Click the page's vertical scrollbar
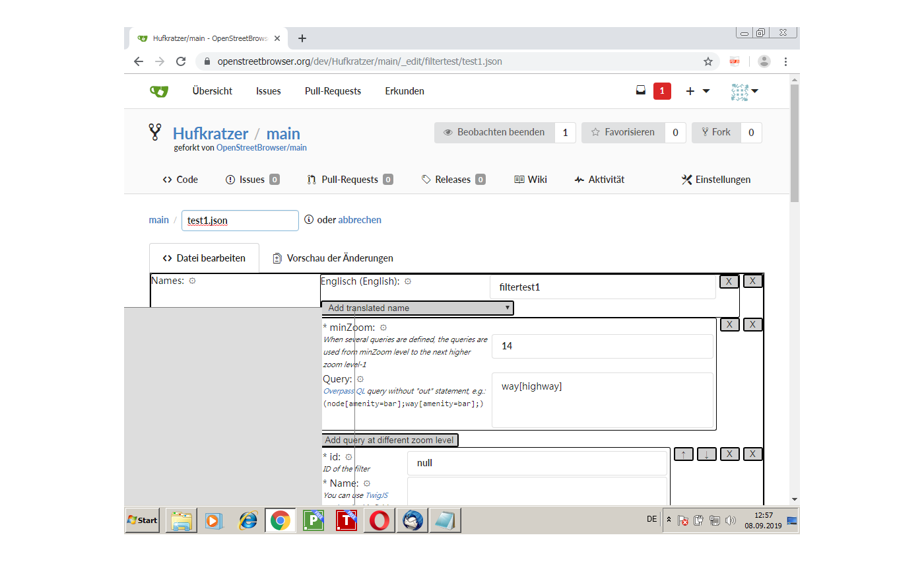Image resolution: width=924 pixels, height=562 pixels. coord(795,264)
